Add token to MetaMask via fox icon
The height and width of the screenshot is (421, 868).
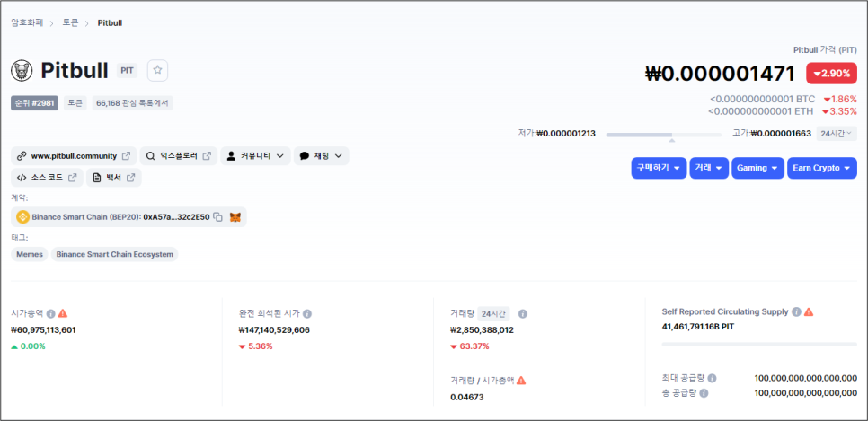point(235,217)
